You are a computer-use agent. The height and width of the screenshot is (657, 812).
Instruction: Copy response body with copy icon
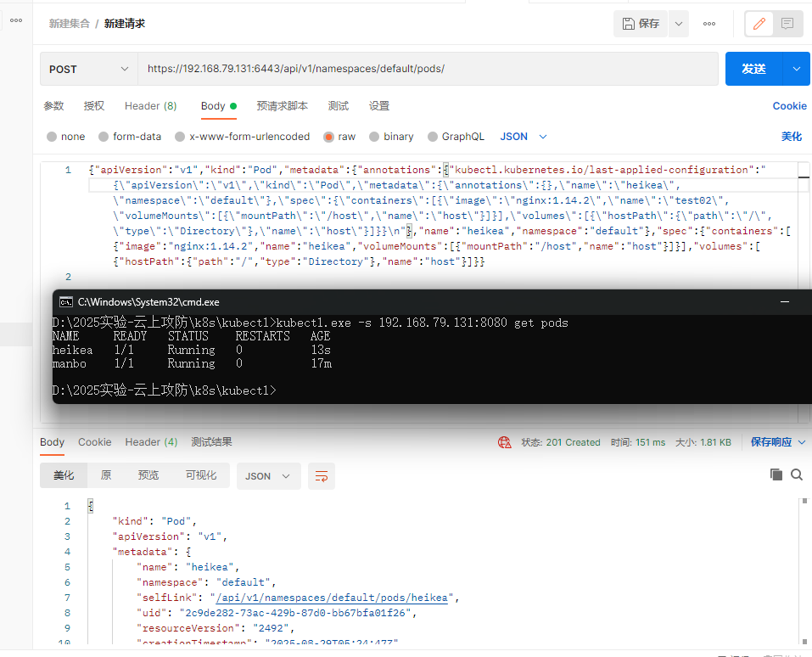coord(776,474)
